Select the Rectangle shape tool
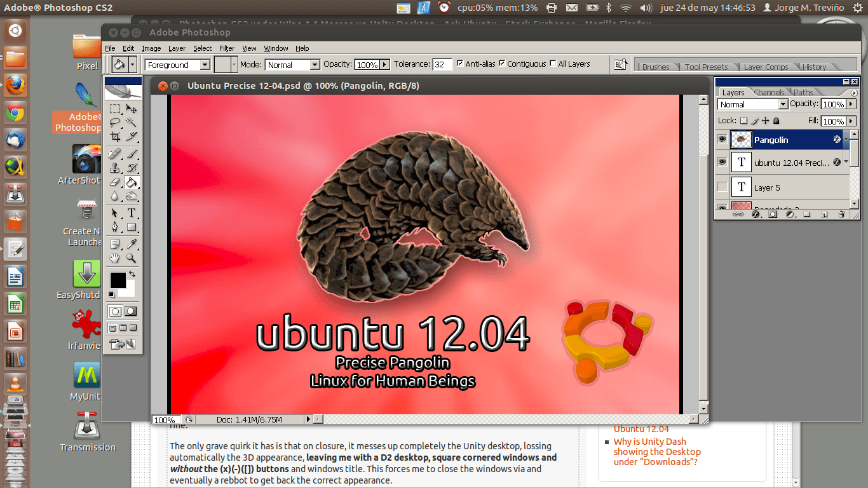The width and height of the screenshot is (868, 488). [132, 227]
